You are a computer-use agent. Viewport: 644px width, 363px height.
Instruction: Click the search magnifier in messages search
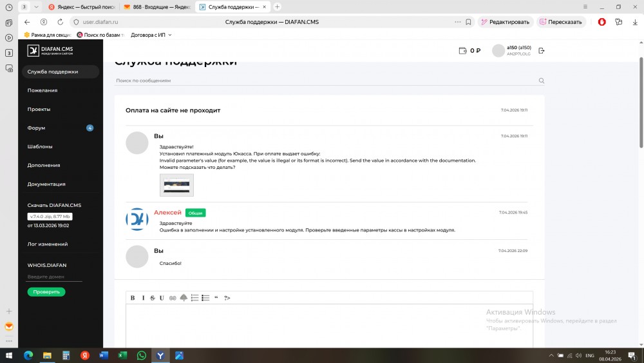[541, 81]
